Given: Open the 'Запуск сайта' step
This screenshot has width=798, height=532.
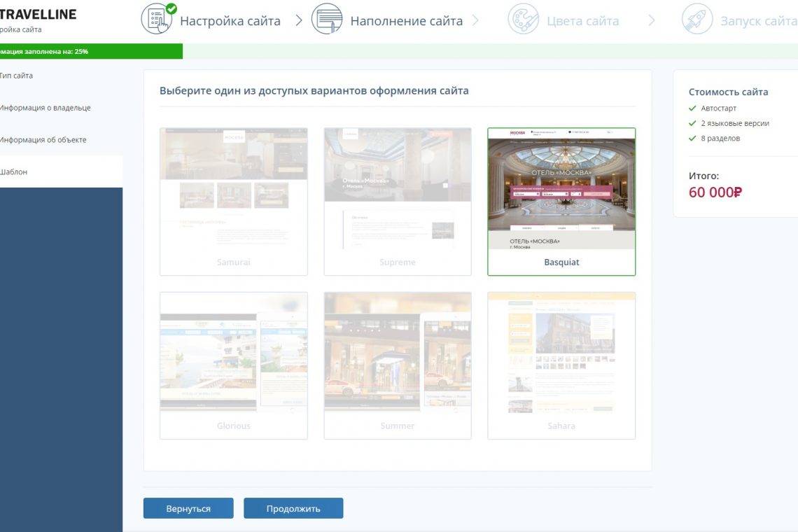Looking at the screenshot, I should pyautogui.click(x=759, y=21).
